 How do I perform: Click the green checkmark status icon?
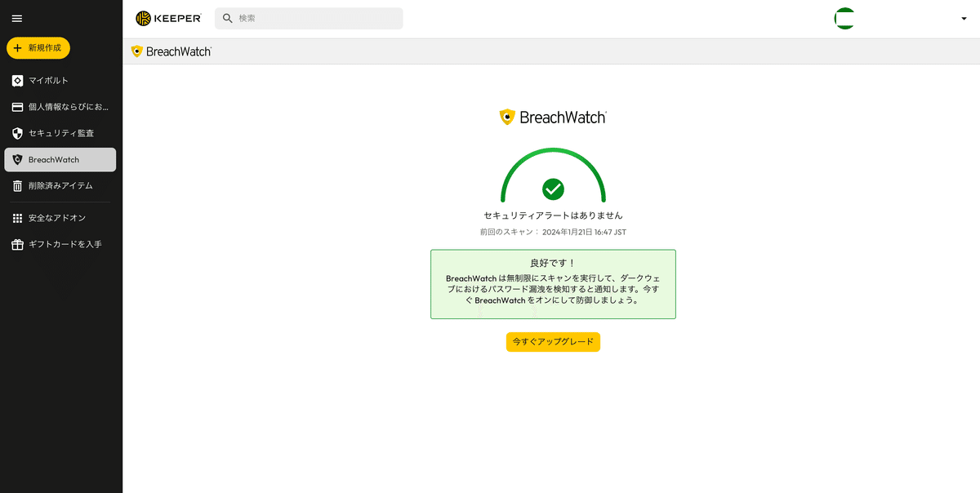(553, 189)
